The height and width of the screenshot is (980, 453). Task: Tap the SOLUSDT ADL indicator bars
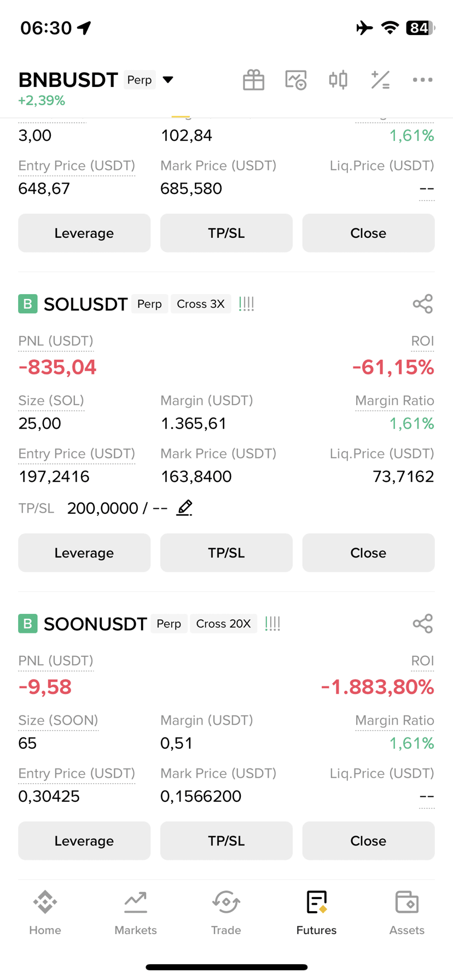(x=246, y=304)
